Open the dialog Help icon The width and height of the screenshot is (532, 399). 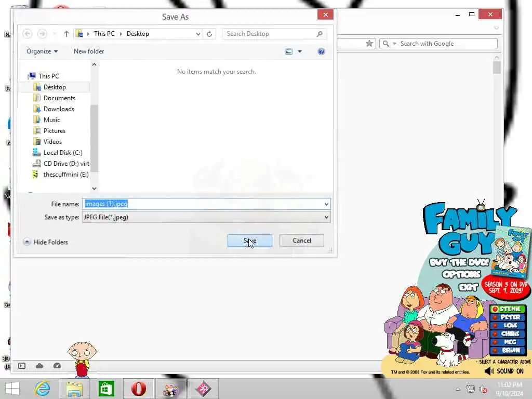(321, 51)
